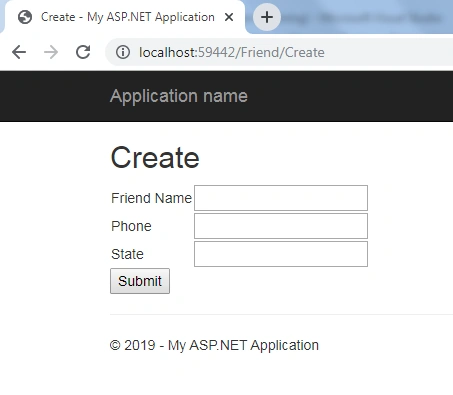Click the Phone label
Screen dimensions: 453x395
131,226
